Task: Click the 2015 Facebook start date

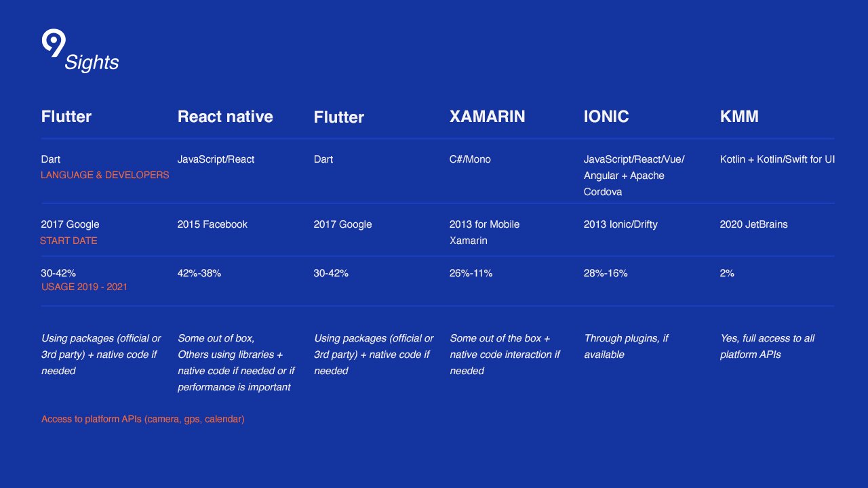Action: click(212, 224)
